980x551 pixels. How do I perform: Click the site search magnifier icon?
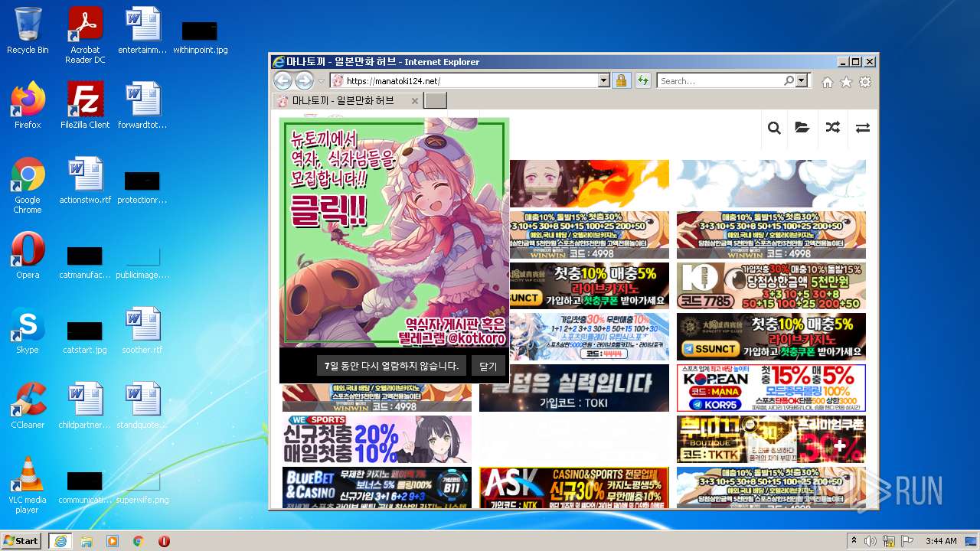[x=774, y=128]
